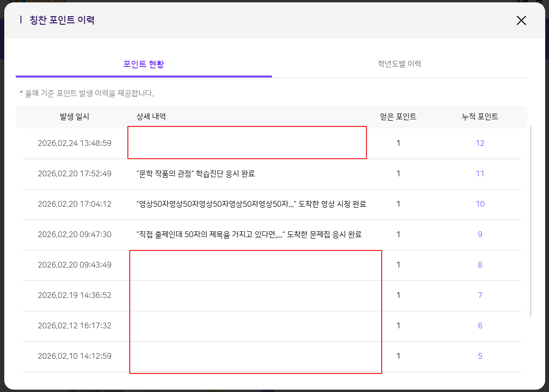
Task: Click cumulative point value 7
Action: click(480, 295)
